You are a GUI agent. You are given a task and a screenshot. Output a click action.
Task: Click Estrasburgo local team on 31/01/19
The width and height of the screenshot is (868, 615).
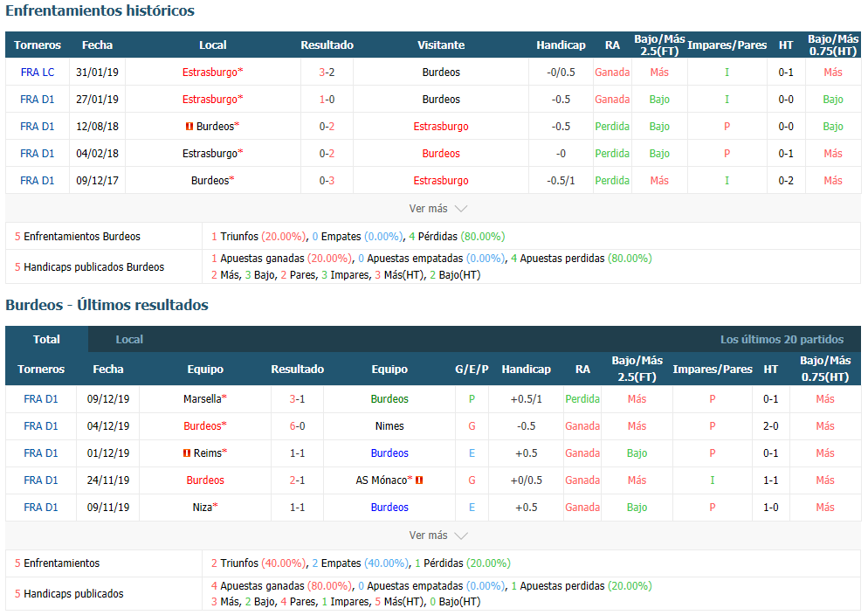(x=210, y=72)
